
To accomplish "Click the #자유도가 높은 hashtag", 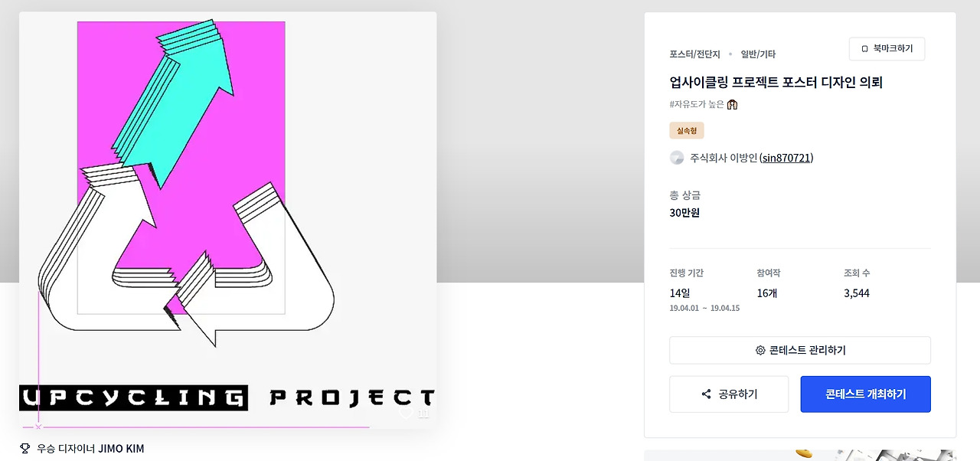I will pos(697,104).
